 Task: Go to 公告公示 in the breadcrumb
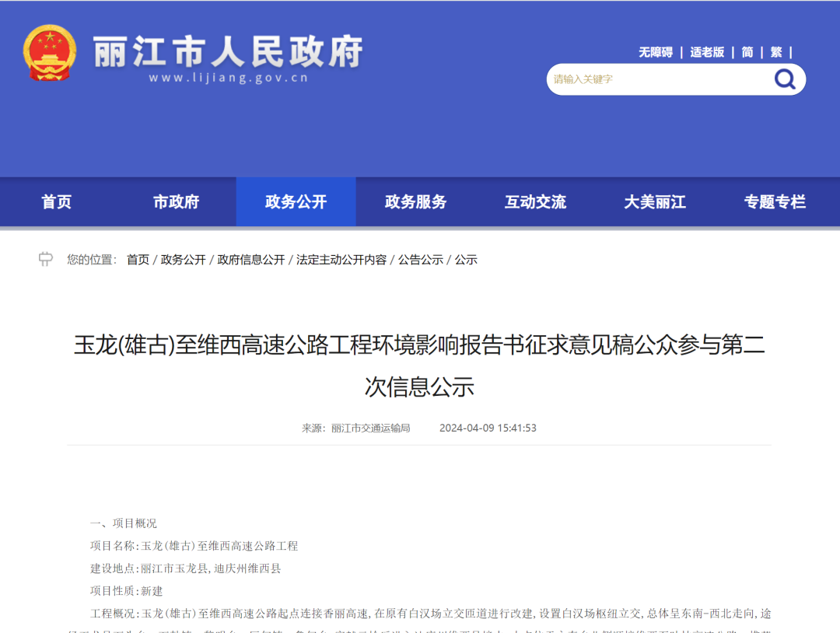pos(421,260)
